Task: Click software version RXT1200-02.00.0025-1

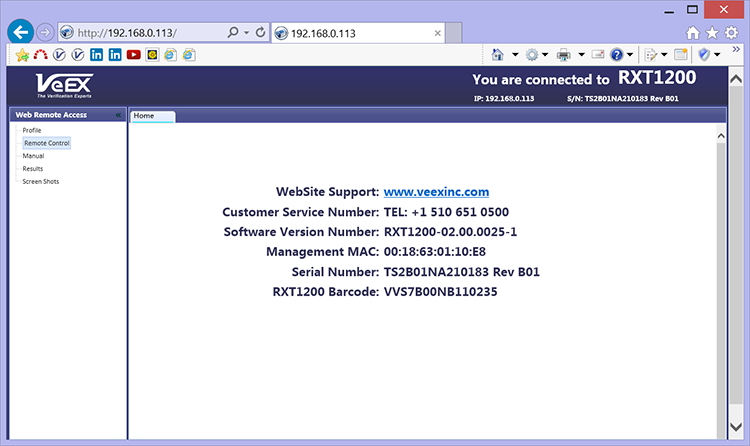Action: [450, 232]
